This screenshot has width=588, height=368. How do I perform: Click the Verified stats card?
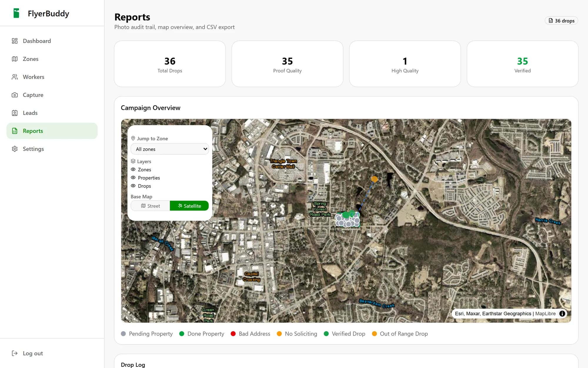click(x=522, y=64)
